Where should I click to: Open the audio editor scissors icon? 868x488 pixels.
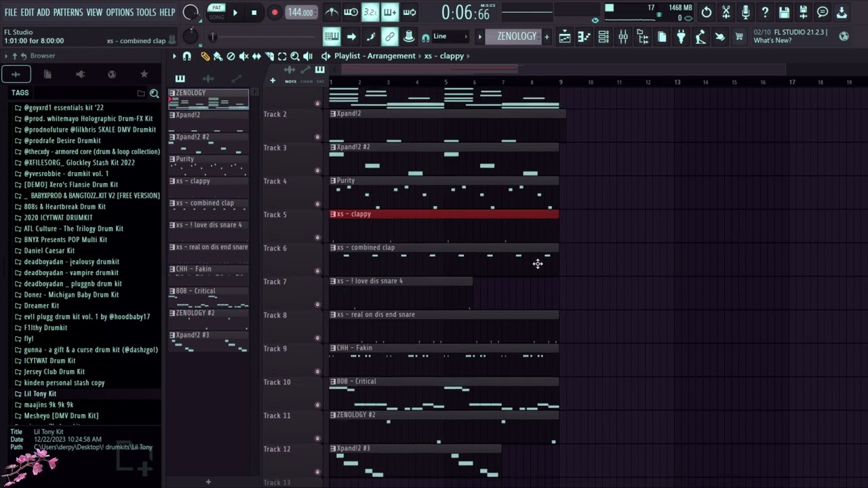point(726,12)
